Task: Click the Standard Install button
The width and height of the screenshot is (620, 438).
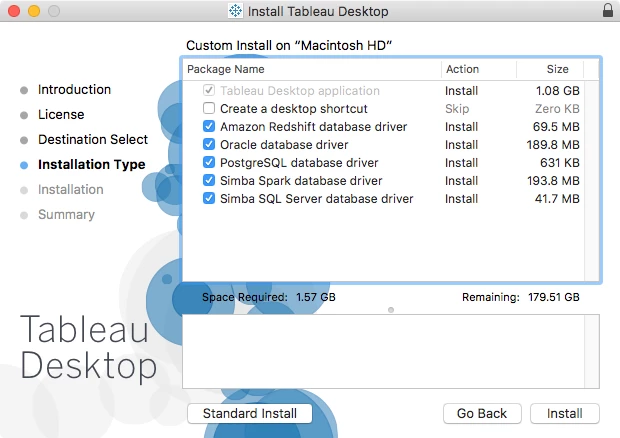Action: pos(250,413)
